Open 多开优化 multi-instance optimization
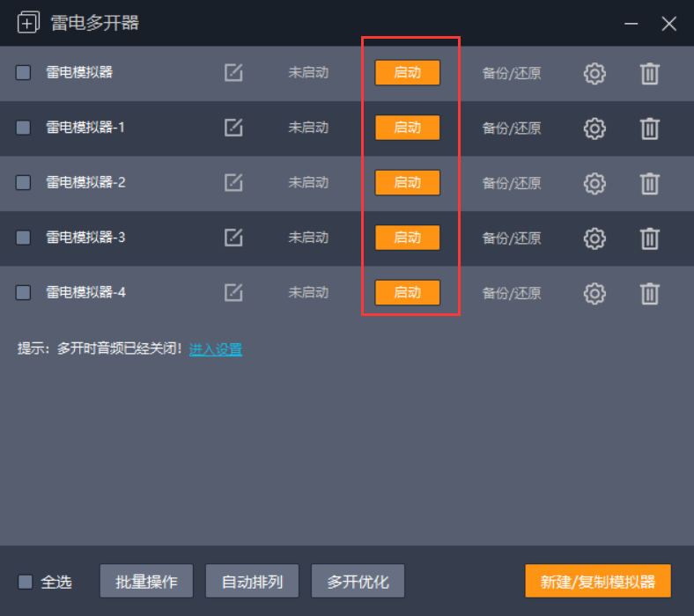 point(358,581)
